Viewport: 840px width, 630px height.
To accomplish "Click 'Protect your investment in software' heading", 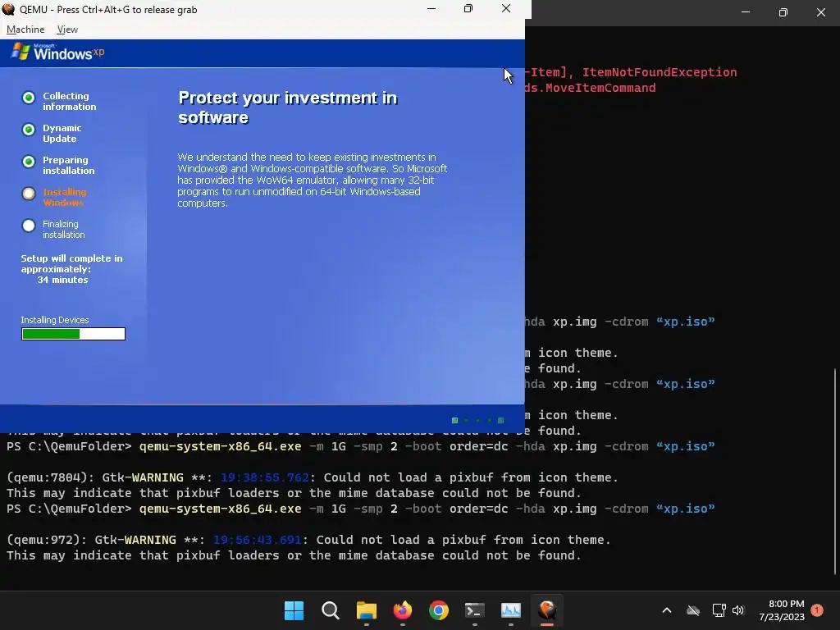I will (x=288, y=107).
